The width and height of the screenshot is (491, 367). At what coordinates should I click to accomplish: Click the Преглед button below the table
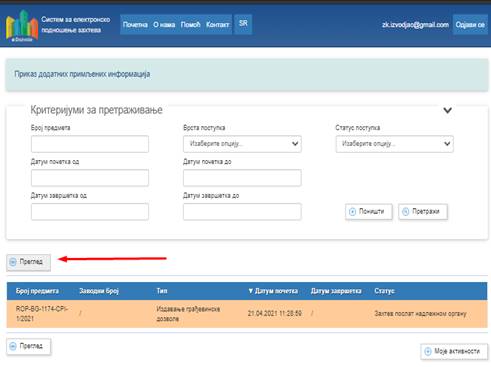[29, 347]
